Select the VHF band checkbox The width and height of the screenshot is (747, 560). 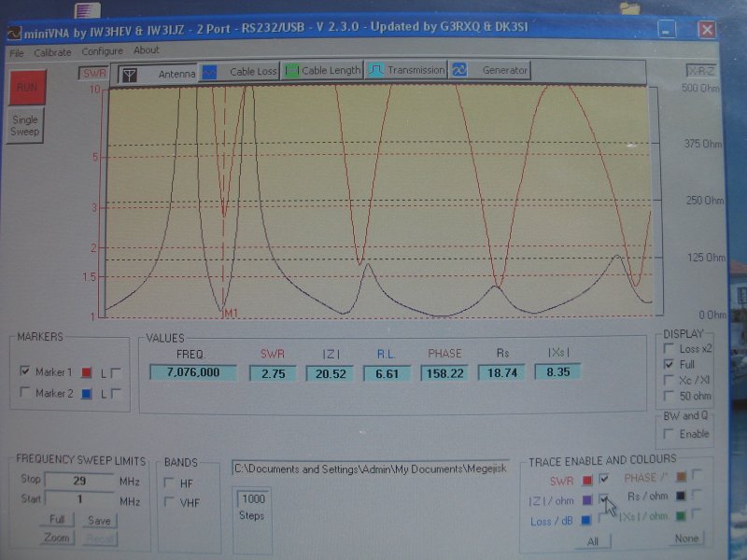(x=168, y=501)
